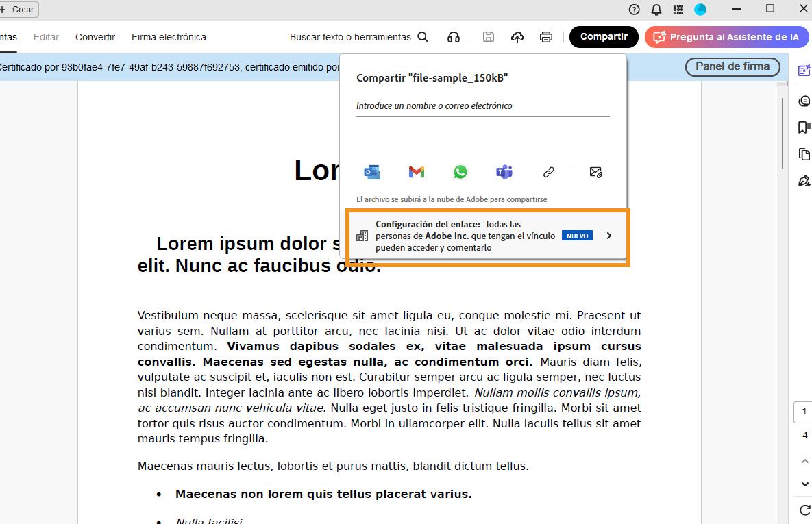Click the Panel de firma button
The image size is (812, 524).
click(733, 67)
